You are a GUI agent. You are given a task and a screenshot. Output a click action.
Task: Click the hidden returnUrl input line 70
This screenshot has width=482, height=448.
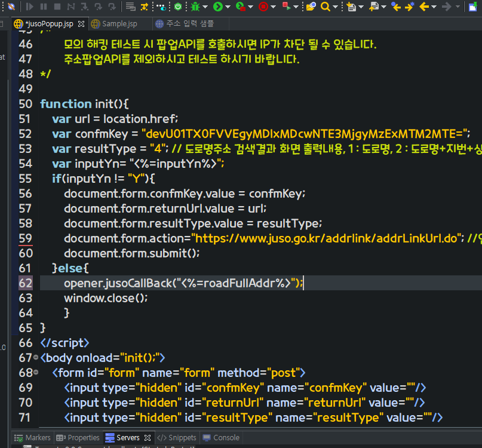tap(245, 403)
